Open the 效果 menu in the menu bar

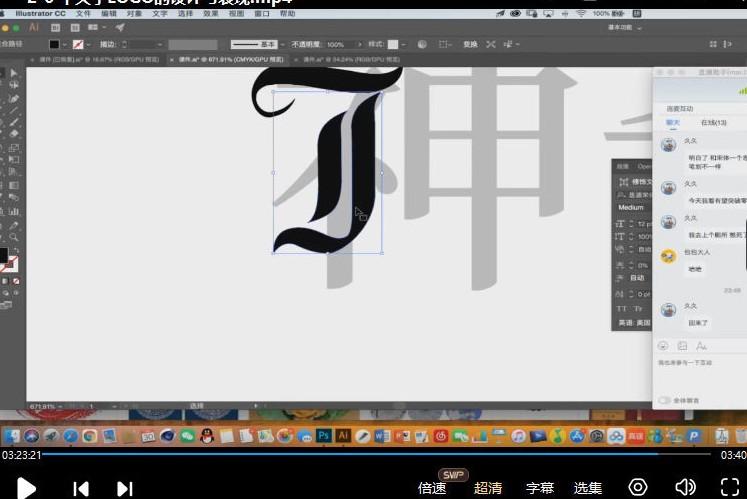212,14
